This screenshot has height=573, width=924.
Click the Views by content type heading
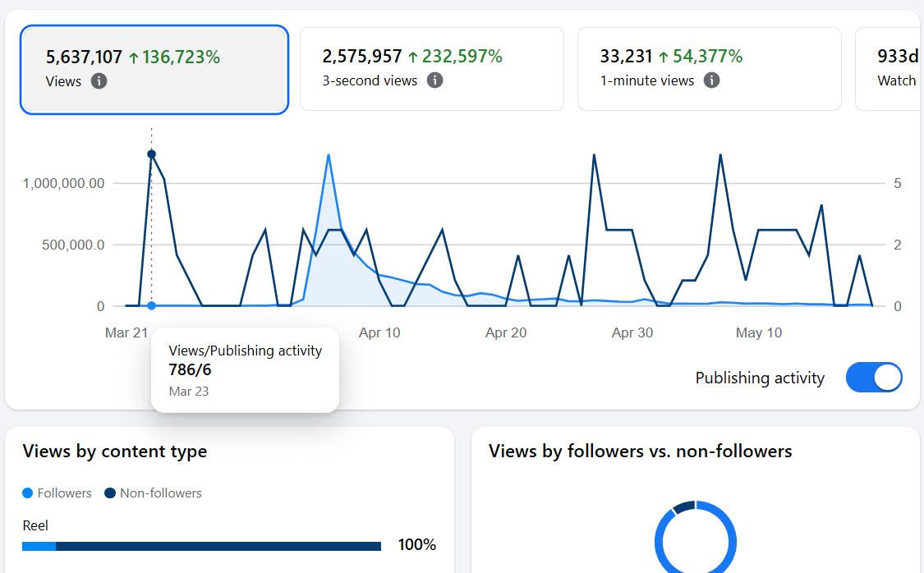[x=115, y=452]
